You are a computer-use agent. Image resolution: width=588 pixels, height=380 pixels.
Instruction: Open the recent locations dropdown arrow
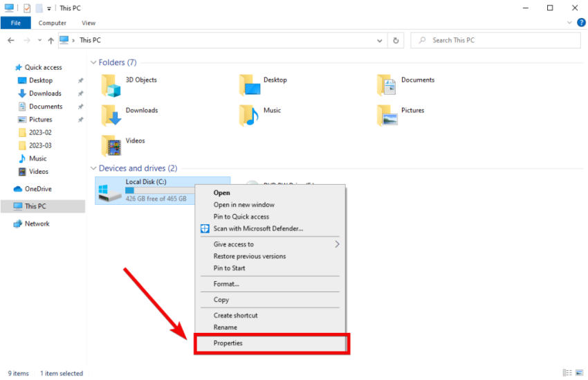(x=39, y=41)
